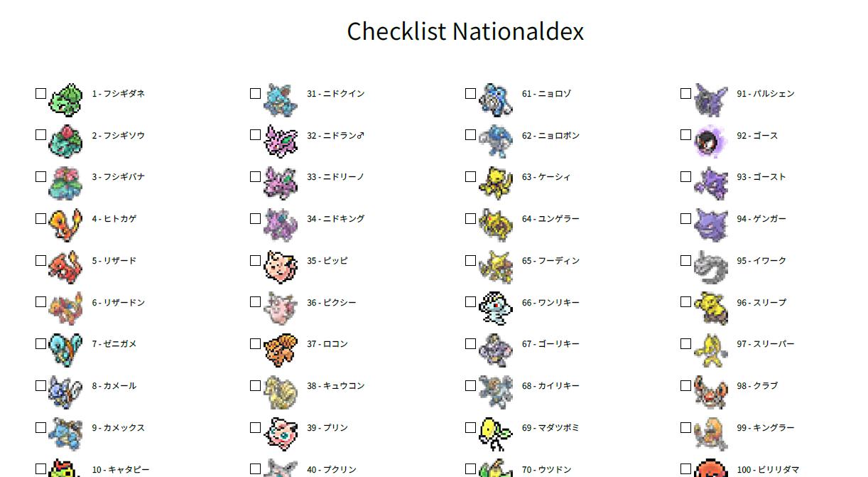
Task: Click the Bellsprout sprite for 69 - マダツボミ
Action: coord(496,434)
